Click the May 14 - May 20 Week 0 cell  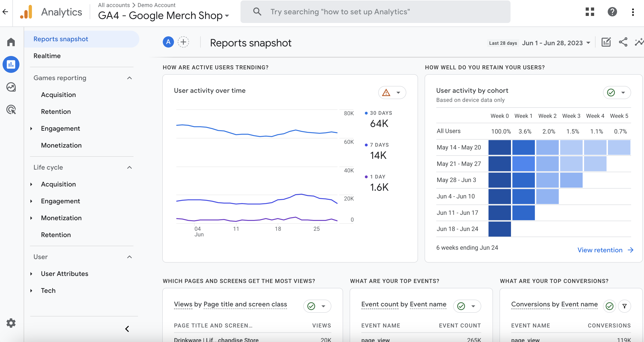500,147
